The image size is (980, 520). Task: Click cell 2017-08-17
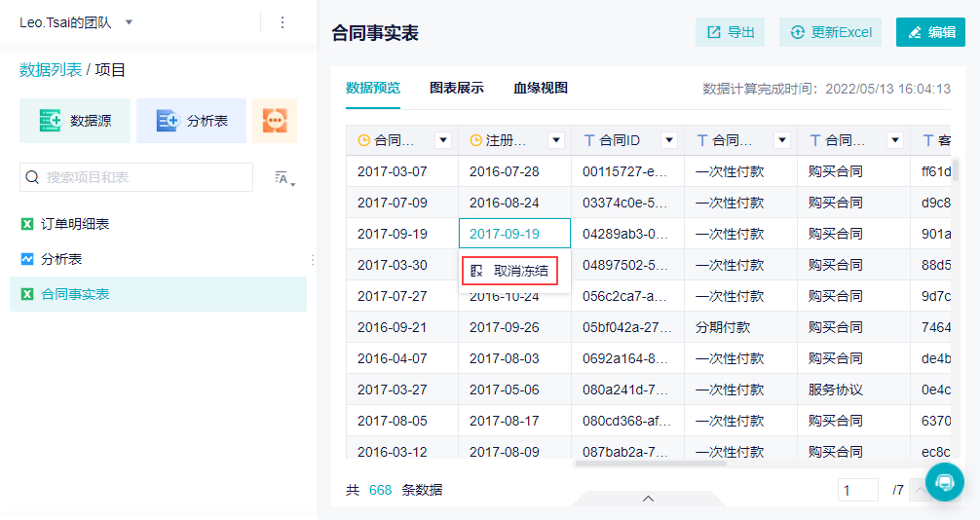[515, 421]
